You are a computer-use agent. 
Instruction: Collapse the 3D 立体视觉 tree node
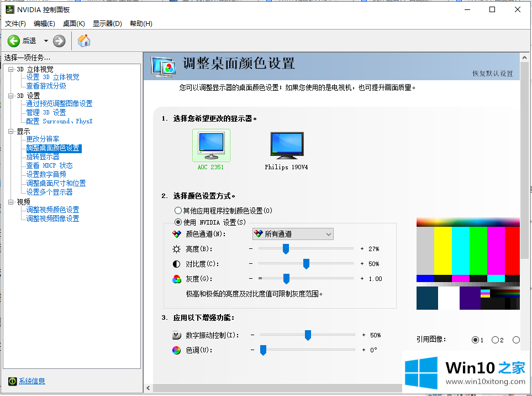pyautogui.click(x=11, y=69)
